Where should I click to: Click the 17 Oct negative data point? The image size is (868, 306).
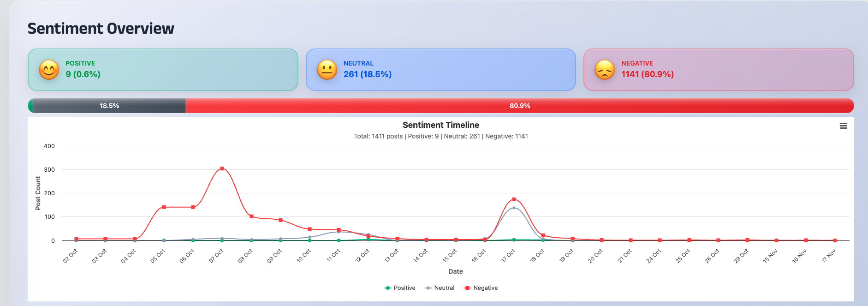[x=514, y=199]
